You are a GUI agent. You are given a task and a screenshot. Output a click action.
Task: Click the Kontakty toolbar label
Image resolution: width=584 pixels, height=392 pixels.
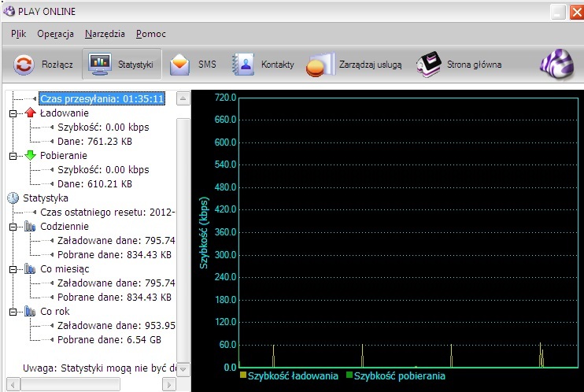[278, 65]
